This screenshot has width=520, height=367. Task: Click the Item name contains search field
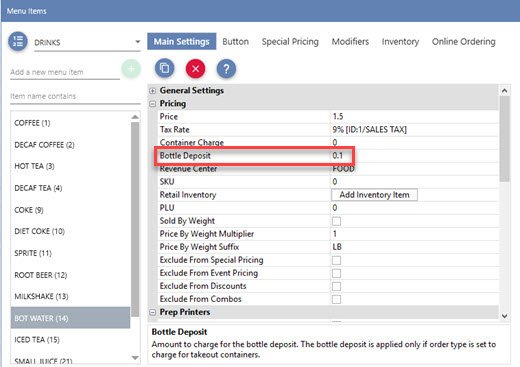(x=75, y=96)
